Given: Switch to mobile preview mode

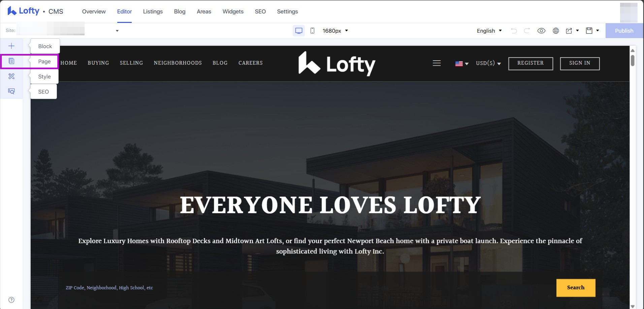Looking at the screenshot, I should coord(312,31).
